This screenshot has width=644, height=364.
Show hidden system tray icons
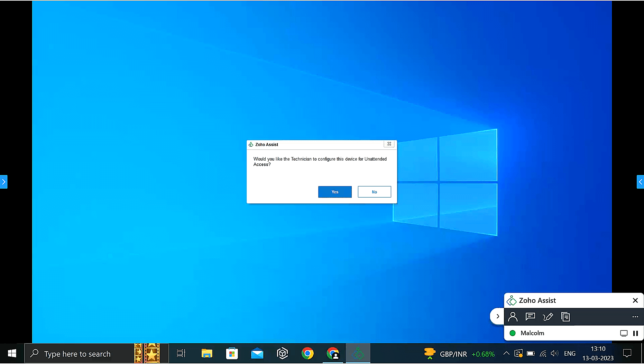click(506, 353)
